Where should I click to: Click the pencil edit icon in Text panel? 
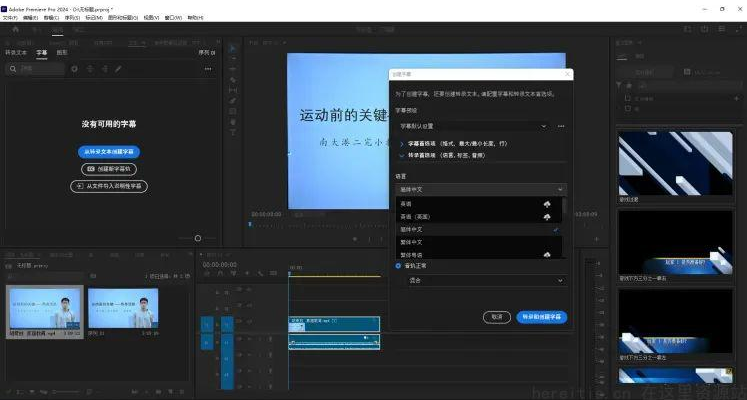(118, 69)
